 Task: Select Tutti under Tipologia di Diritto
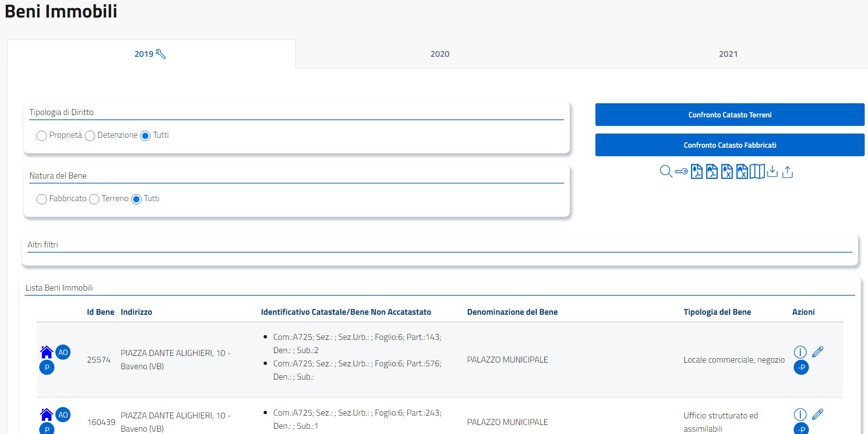145,136
